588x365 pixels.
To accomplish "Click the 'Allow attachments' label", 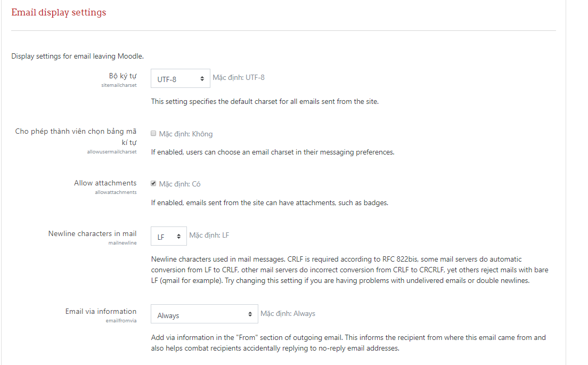I will (105, 183).
